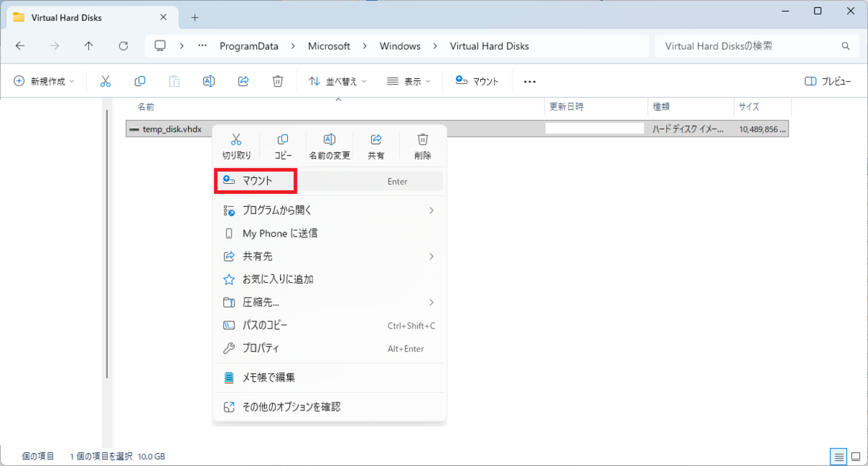Click chevron after Windows breadcrumb
The width and height of the screenshot is (868, 466).
435,46
